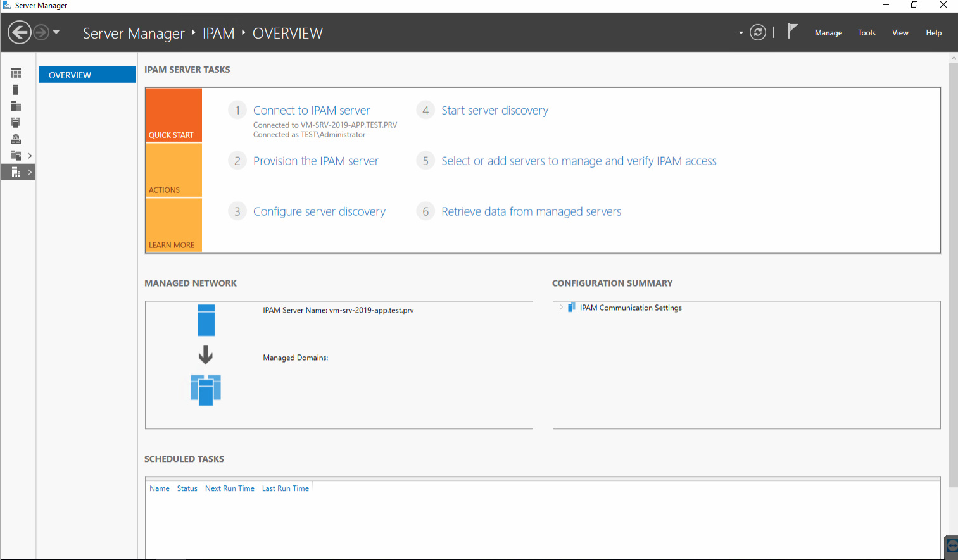958x560 pixels.
Task: Click the Provision the IPAM server link
Action: (x=316, y=161)
